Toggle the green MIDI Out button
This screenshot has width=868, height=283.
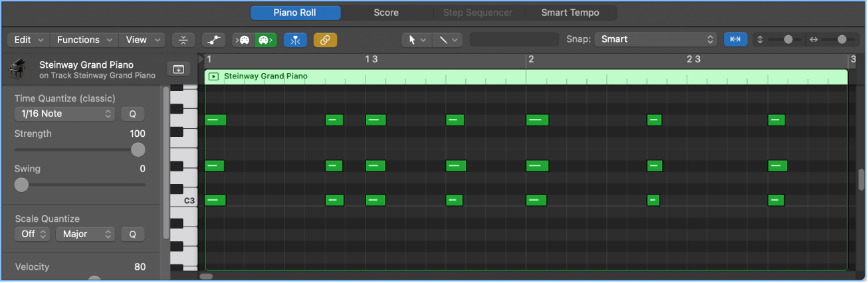pyautogui.click(x=265, y=40)
